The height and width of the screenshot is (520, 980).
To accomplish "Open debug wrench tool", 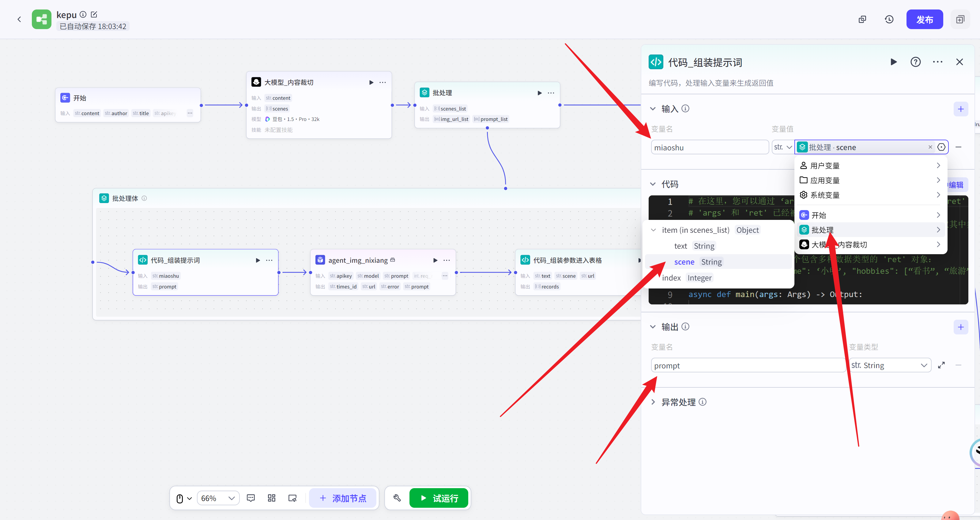I will pyautogui.click(x=397, y=498).
